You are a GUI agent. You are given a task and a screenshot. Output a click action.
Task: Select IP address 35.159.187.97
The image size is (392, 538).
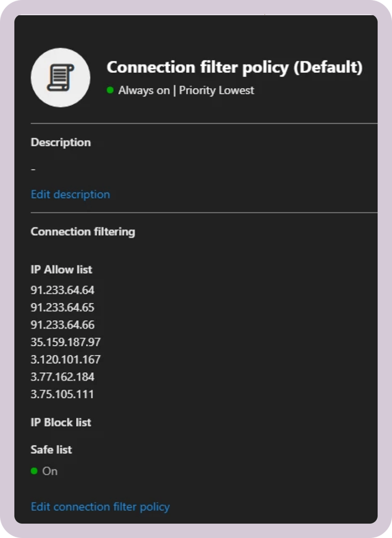point(66,342)
